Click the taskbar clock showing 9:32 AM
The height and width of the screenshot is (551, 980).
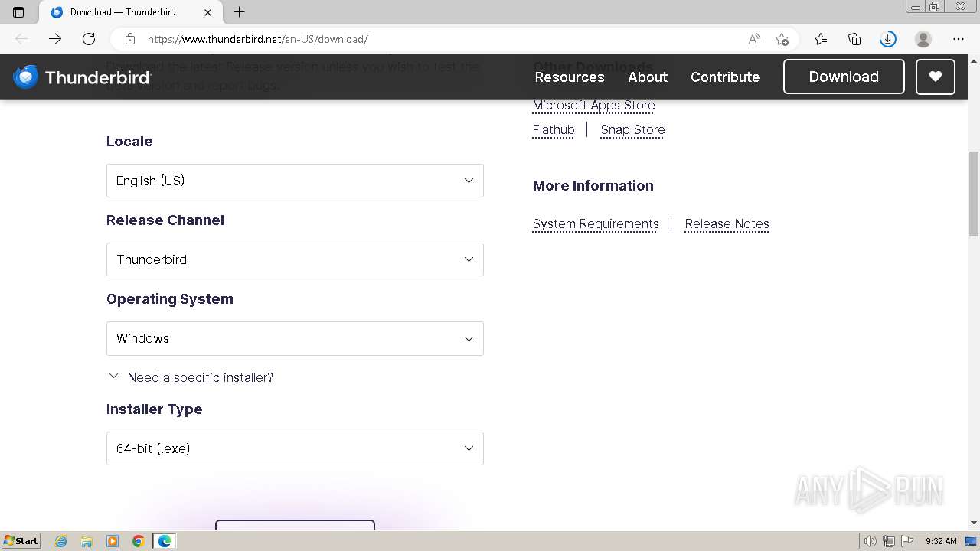click(x=941, y=541)
